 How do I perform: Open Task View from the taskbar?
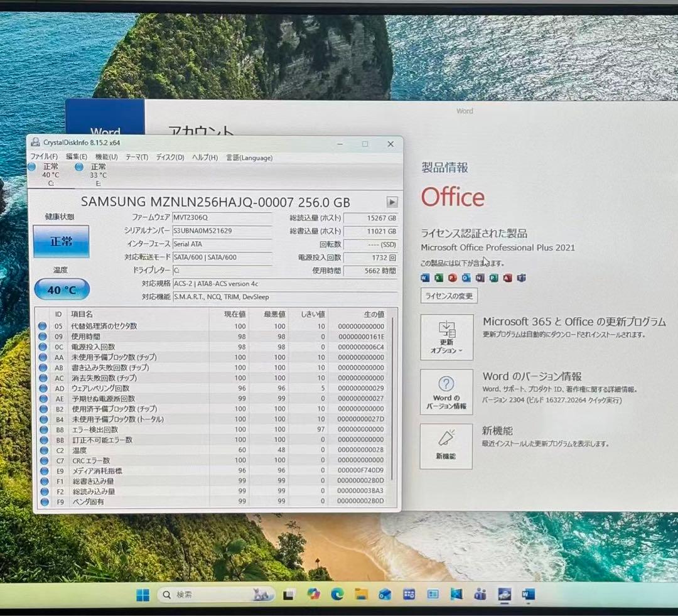tap(289, 595)
